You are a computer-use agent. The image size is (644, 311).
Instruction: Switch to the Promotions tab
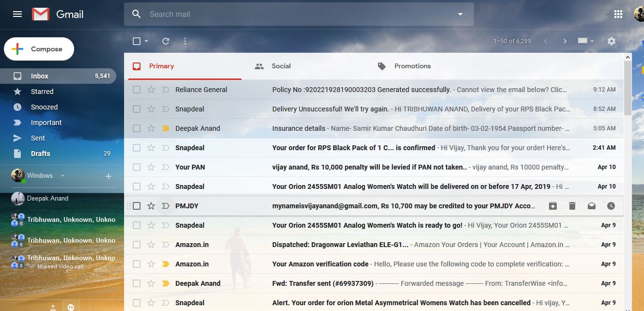point(430,66)
